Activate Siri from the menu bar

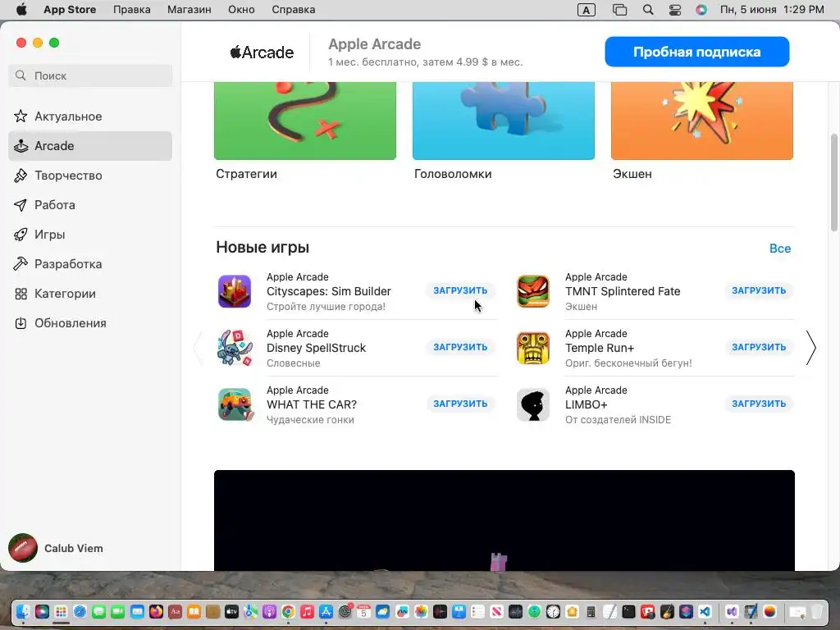tap(701, 10)
